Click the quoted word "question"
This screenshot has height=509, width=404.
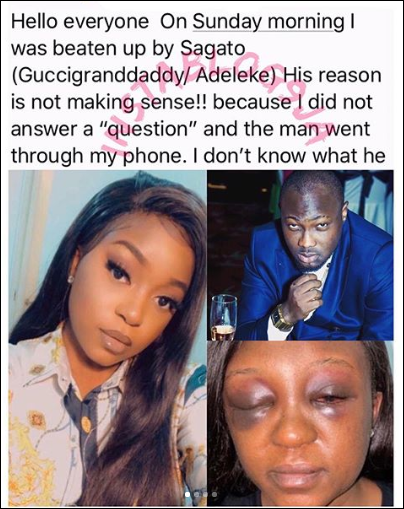tap(149, 130)
